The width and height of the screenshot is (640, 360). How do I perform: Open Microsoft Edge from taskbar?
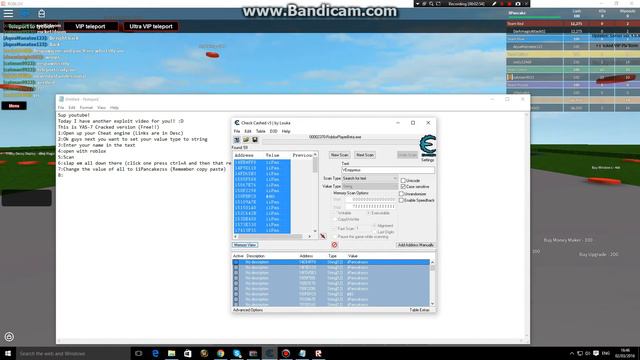click(155, 353)
